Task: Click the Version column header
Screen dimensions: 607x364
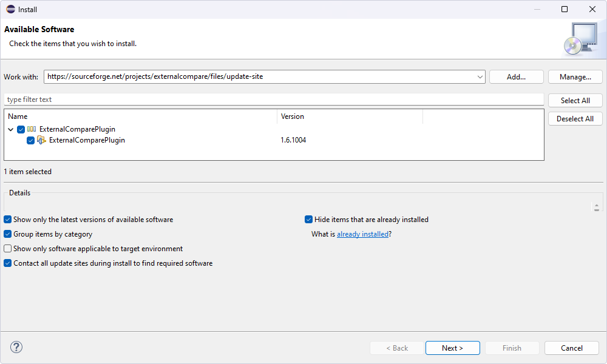Action: [350, 116]
